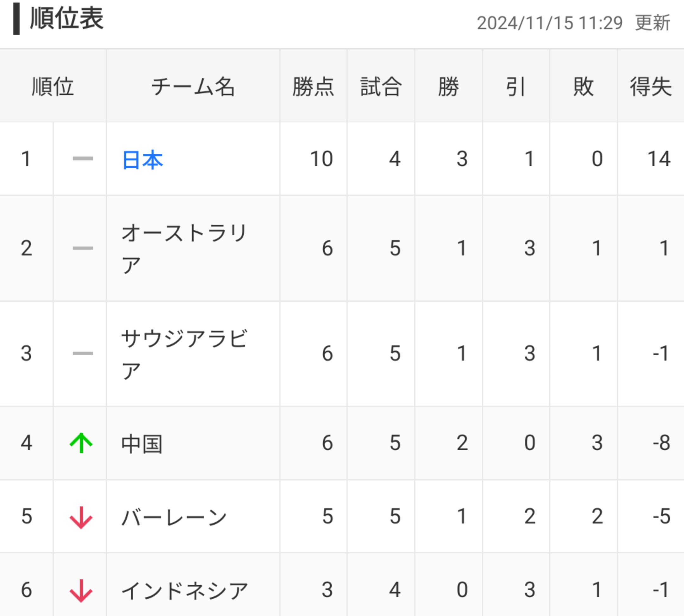Click the red down arrow beside バーレーン
The height and width of the screenshot is (616, 684).
point(81,517)
